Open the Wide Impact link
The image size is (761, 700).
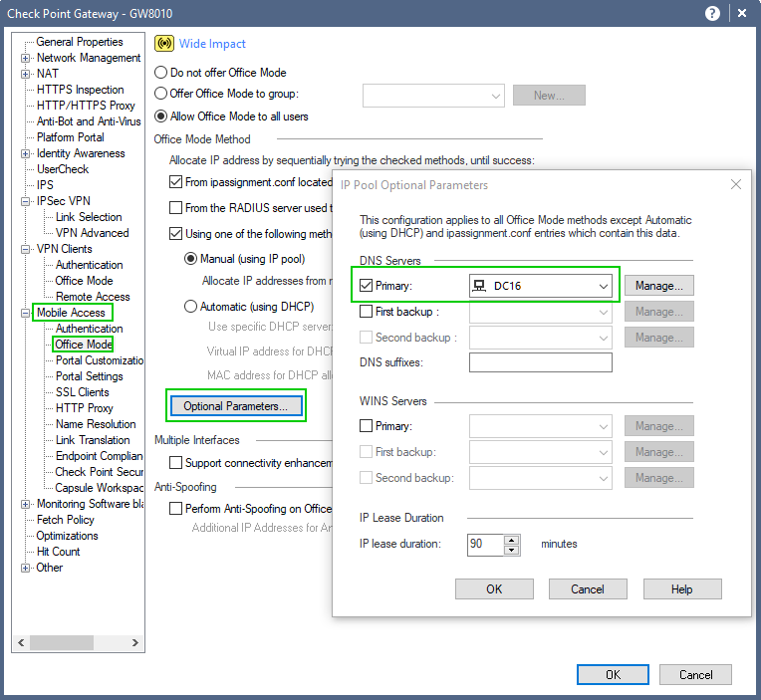[212, 44]
